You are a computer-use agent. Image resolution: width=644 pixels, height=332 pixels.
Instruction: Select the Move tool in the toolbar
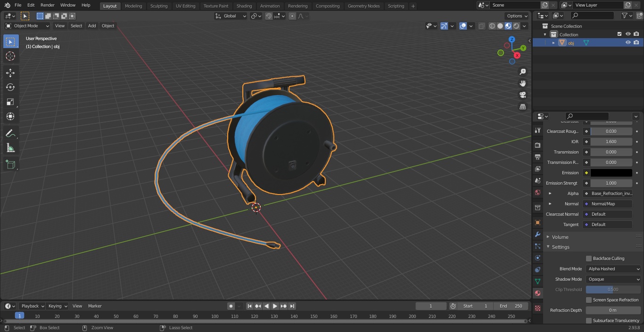[10, 73]
